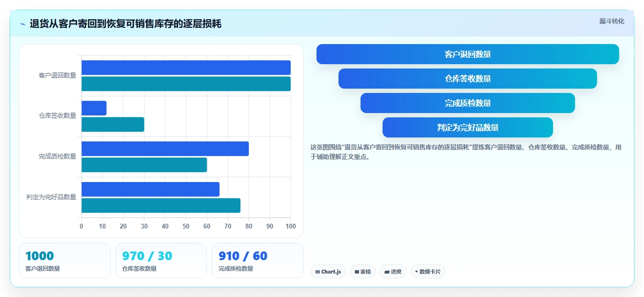Screen dimensions: 644x297
Task: Click the x-axis tick label 40
Action: point(165,226)
